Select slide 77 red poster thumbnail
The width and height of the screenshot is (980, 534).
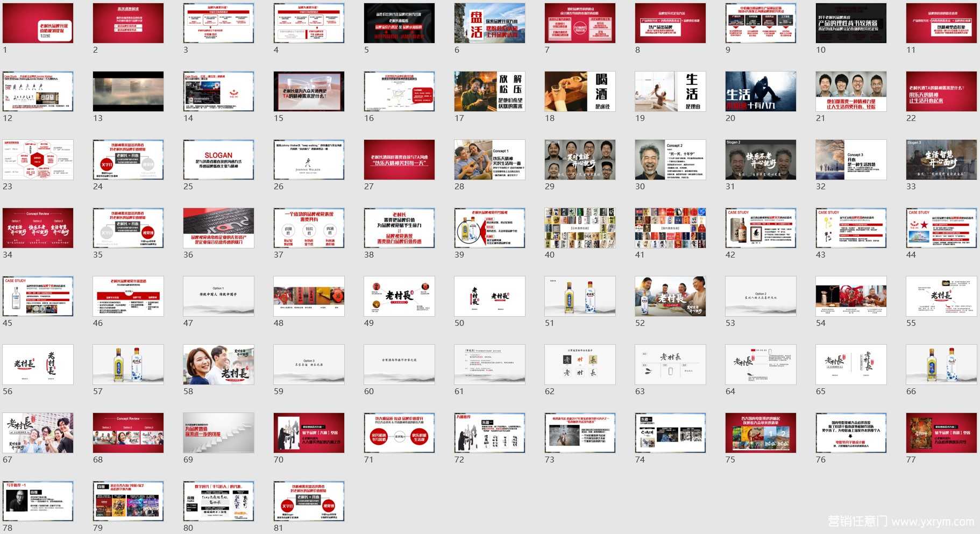pos(941,433)
